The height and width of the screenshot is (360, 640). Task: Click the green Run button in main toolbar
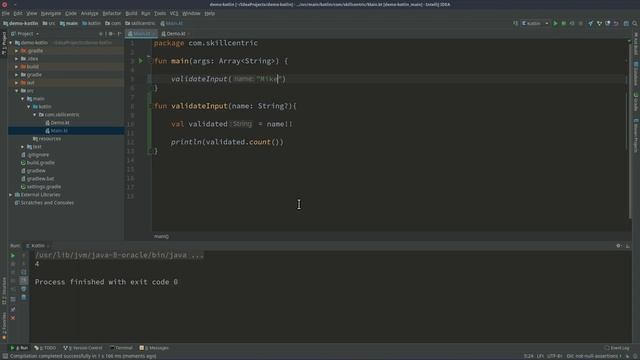click(x=555, y=24)
